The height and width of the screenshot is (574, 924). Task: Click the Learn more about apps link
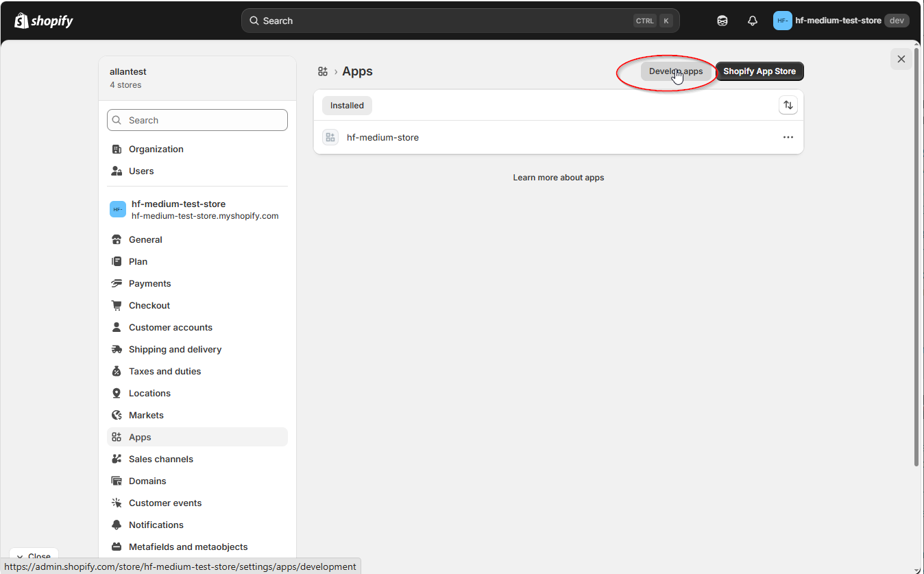[558, 177]
